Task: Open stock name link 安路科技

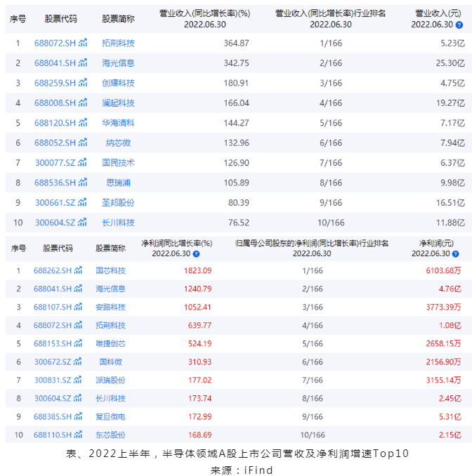Action: click(x=110, y=307)
